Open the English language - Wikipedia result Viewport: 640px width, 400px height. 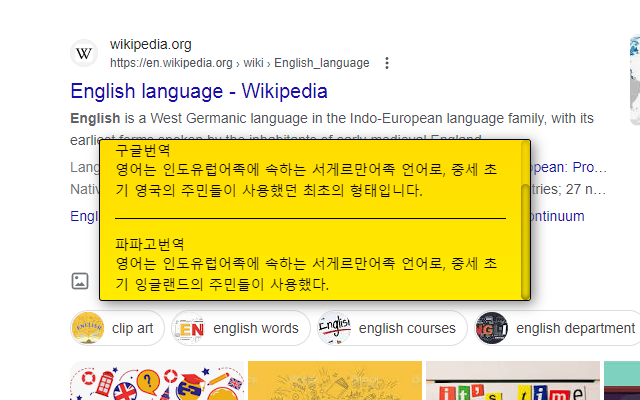point(199,91)
